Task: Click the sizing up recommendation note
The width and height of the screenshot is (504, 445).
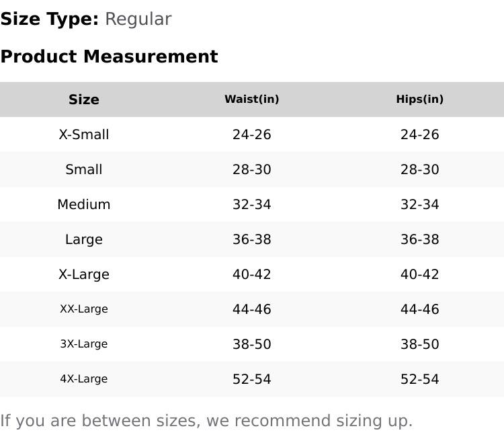Action: tap(206, 421)
